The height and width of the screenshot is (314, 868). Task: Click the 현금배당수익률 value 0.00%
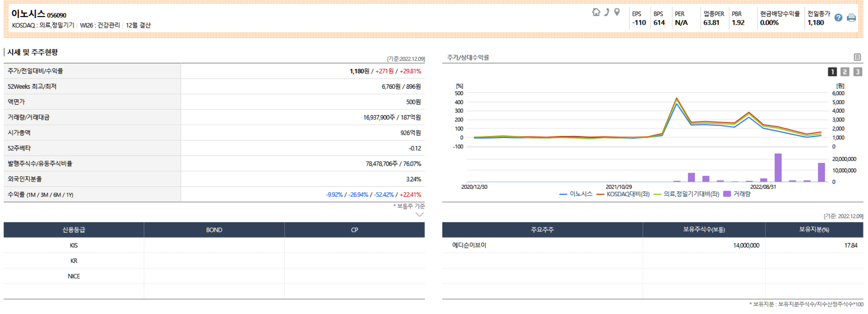769,23
